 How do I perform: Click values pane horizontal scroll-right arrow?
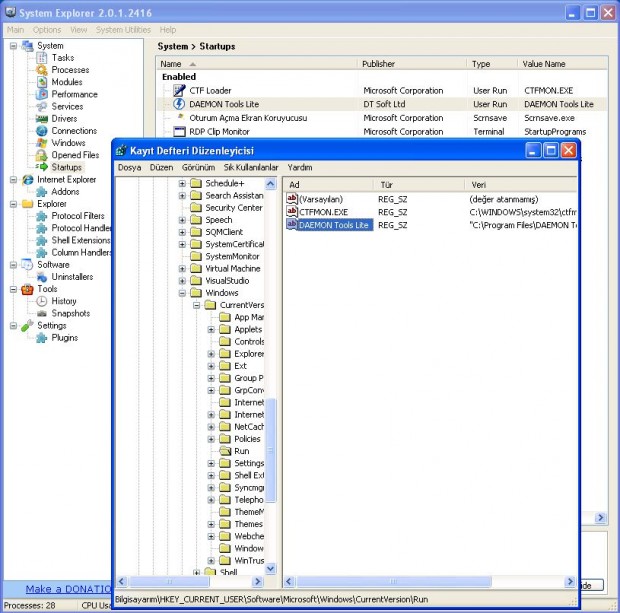tap(570, 581)
